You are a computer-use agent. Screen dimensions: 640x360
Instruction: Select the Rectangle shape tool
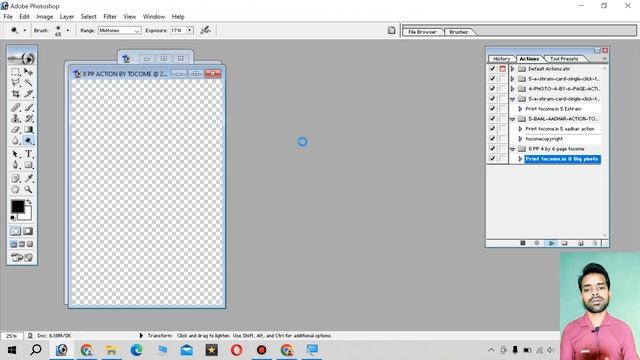coord(28,165)
